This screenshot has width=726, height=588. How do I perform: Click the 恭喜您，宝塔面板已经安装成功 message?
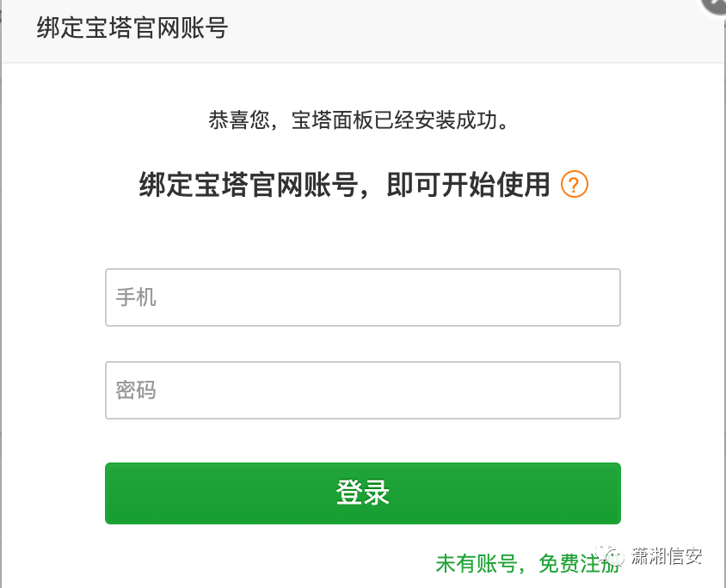359,120
